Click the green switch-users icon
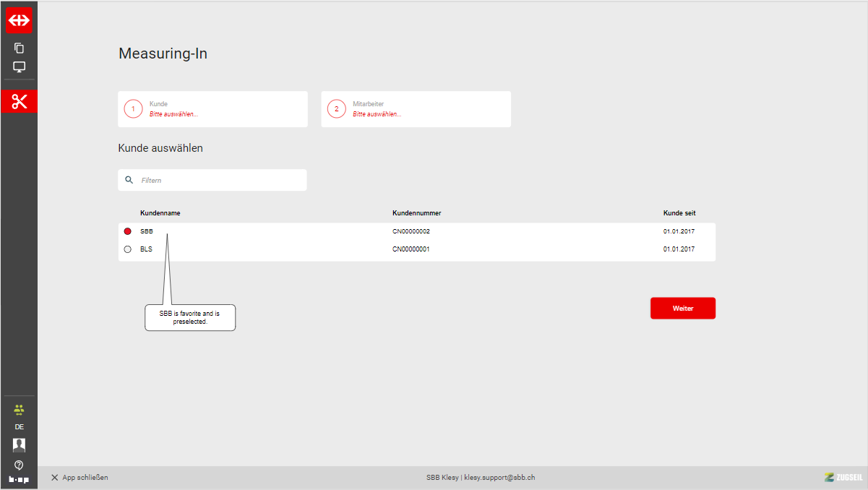This screenshot has width=868, height=490. (x=19, y=409)
